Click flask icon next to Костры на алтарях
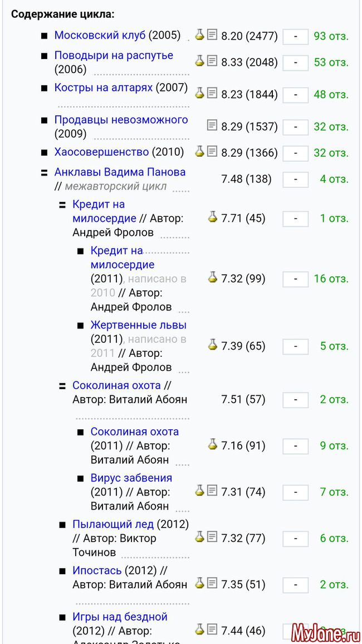Image resolution: width=362 pixels, height=644 pixels. tap(199, 93)
